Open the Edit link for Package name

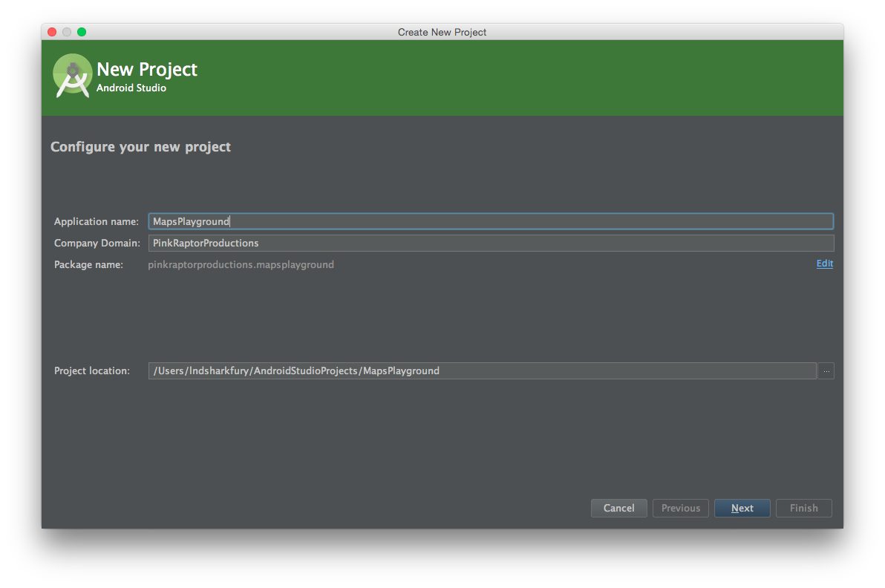pos(825,264)
